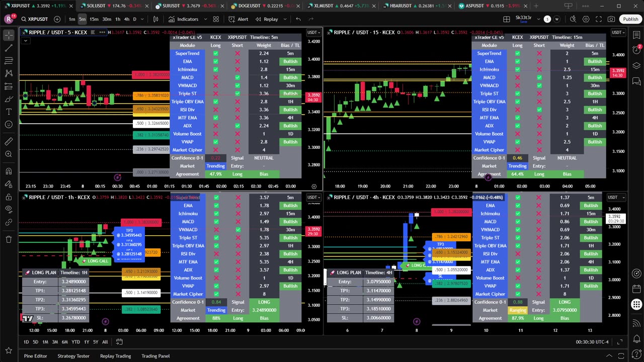
Task: Select the crosshair cursor tool
Action: (9, 35)
